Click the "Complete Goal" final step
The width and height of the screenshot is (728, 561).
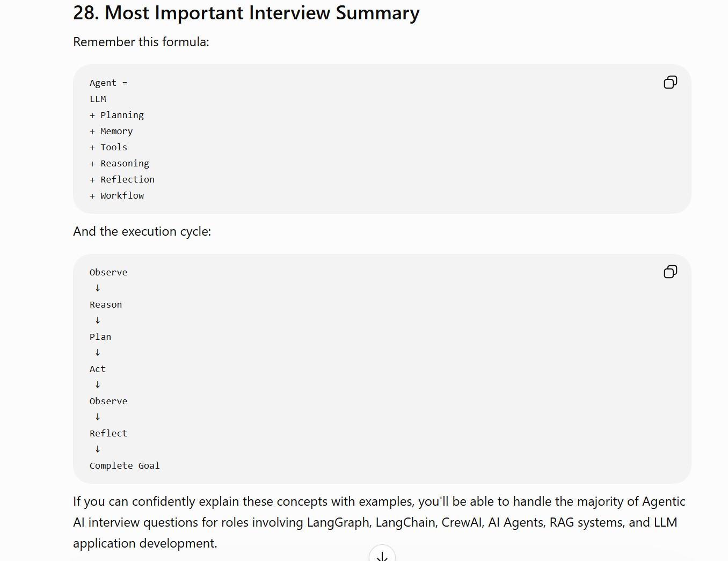click(125, 465)
